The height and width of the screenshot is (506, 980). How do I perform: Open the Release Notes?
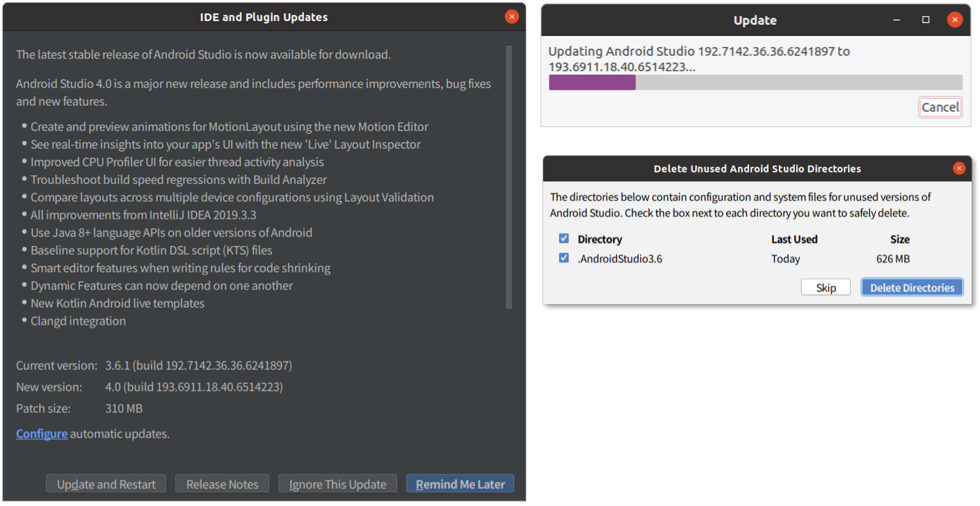[223, 484]
